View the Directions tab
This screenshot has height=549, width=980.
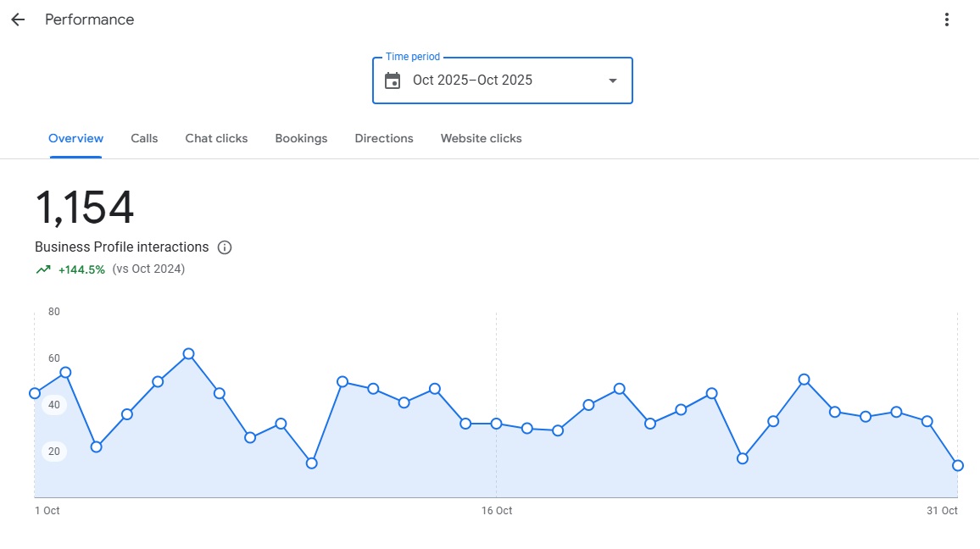pos(383,138)
